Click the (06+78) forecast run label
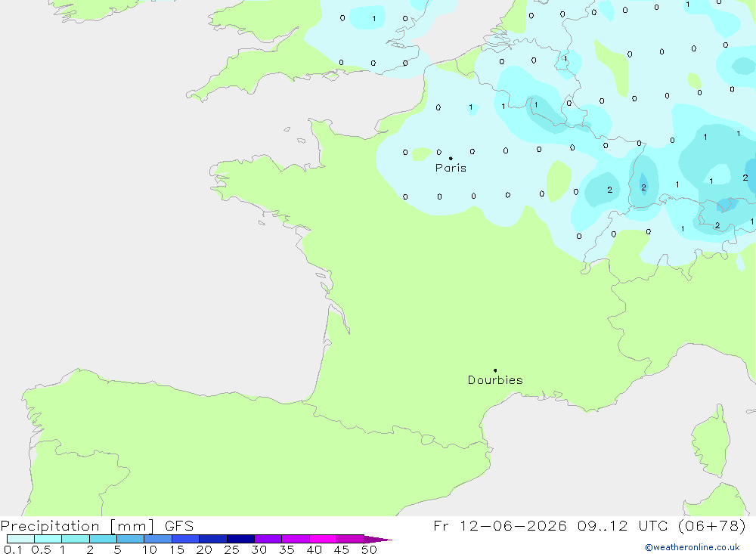The image size is (756, 554). pos(712,525)
